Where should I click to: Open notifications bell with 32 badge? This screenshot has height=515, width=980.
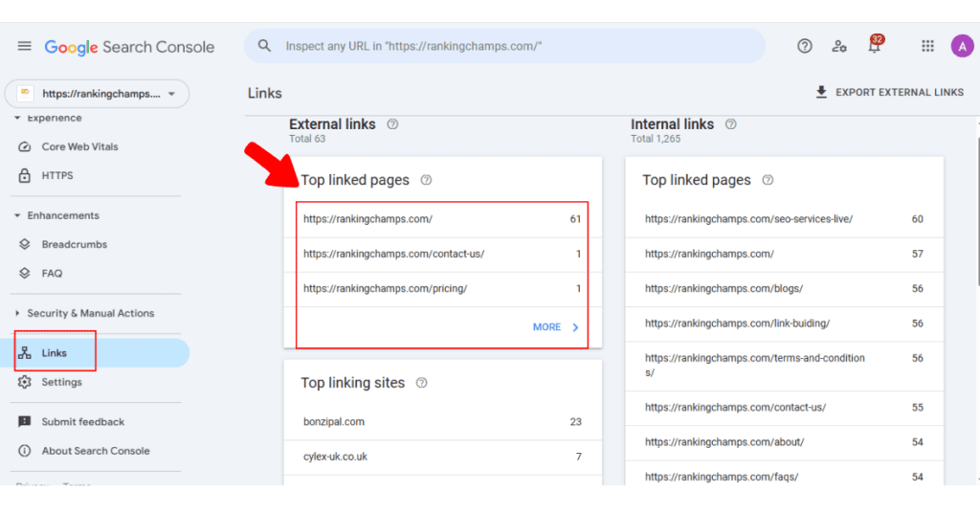click(x=875, y=44)
